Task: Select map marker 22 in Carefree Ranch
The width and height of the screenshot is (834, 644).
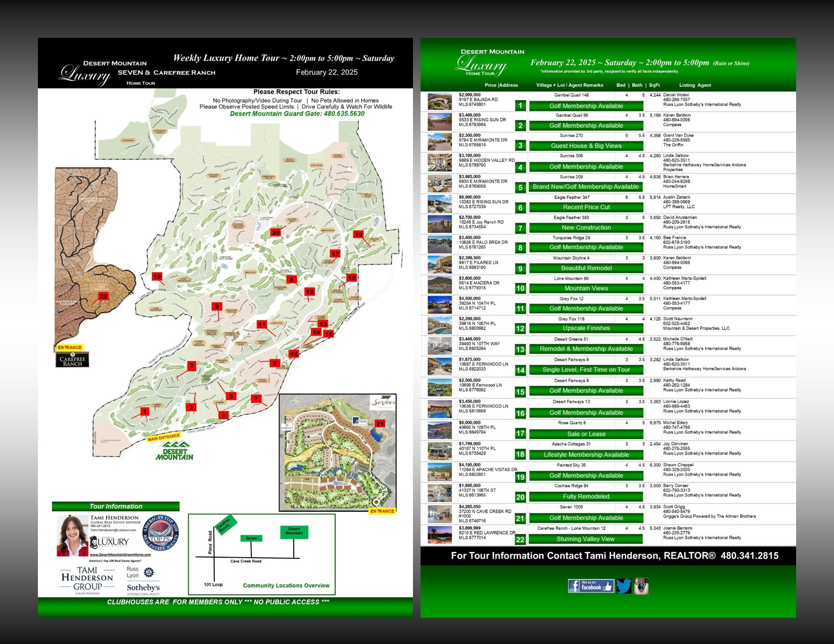Action: tap(103, 296)
